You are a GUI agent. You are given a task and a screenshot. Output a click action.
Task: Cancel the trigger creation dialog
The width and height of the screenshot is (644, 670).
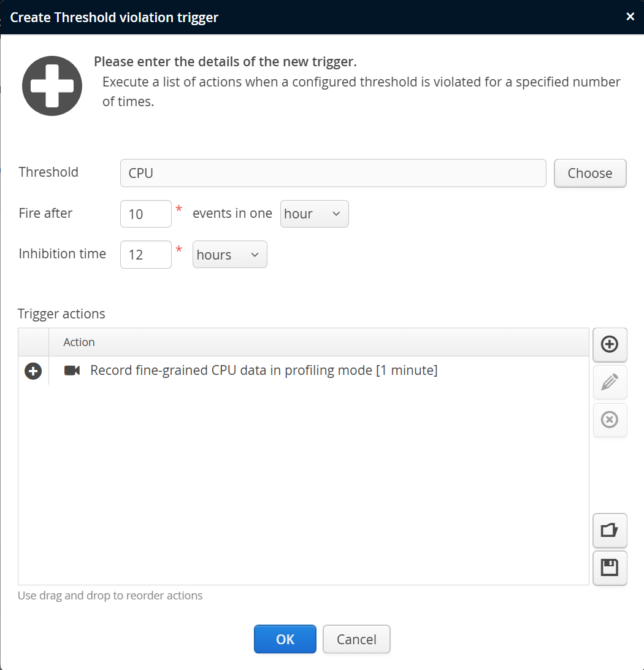[356, 639]
